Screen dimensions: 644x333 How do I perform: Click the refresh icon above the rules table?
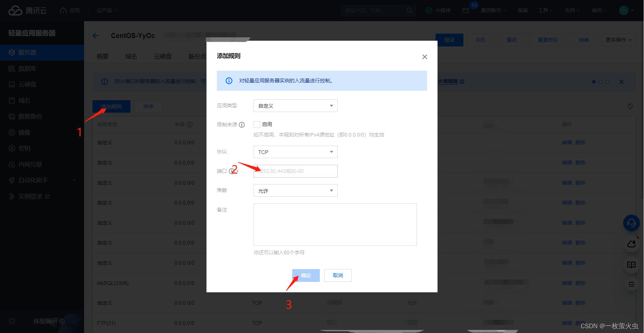click(630, 106)
